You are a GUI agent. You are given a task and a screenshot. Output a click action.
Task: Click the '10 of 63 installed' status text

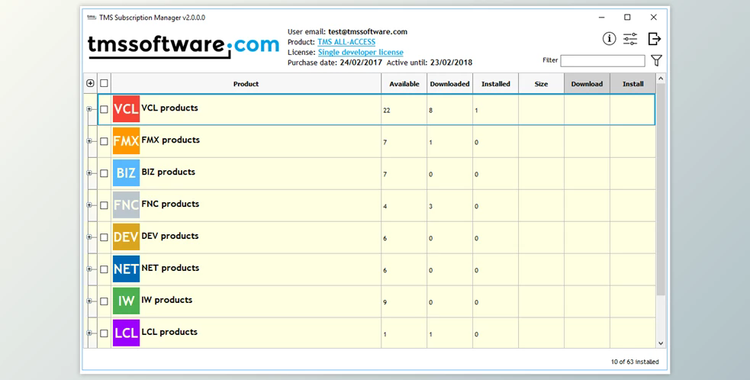pyautogui.click(x=635, y=362)
